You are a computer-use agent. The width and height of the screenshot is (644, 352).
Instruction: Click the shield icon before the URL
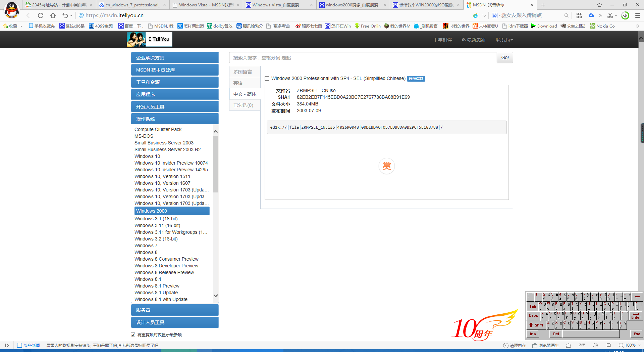(x=81, y=15)
